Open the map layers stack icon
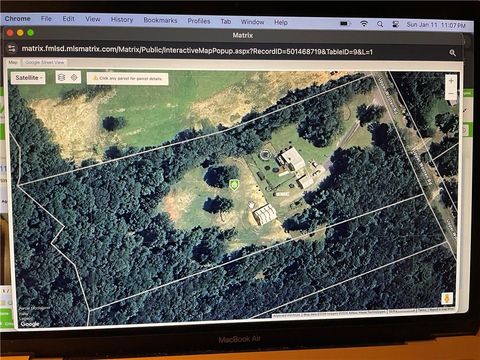This screenshot has width=480, height=360. pos(61,77)
